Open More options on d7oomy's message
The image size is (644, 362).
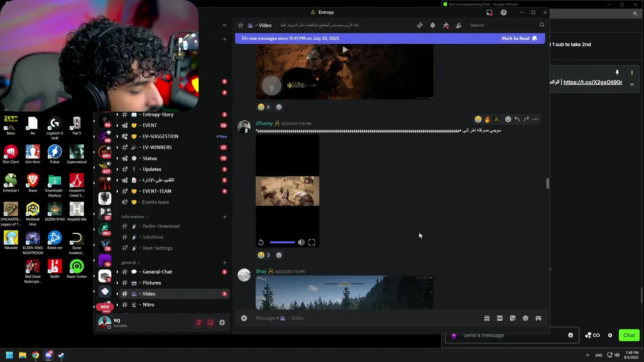point(535,119)
